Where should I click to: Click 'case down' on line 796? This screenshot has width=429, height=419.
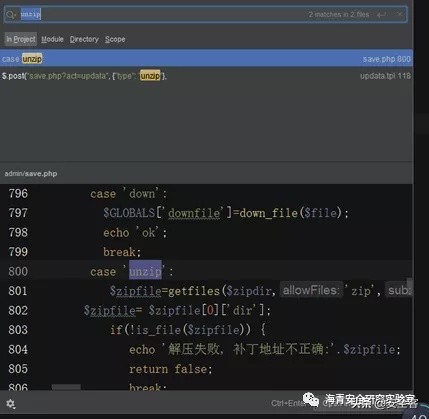[129, 194]
